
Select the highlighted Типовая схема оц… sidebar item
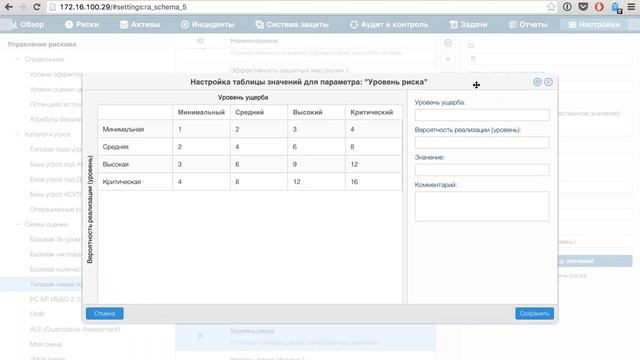coord(41,284)
